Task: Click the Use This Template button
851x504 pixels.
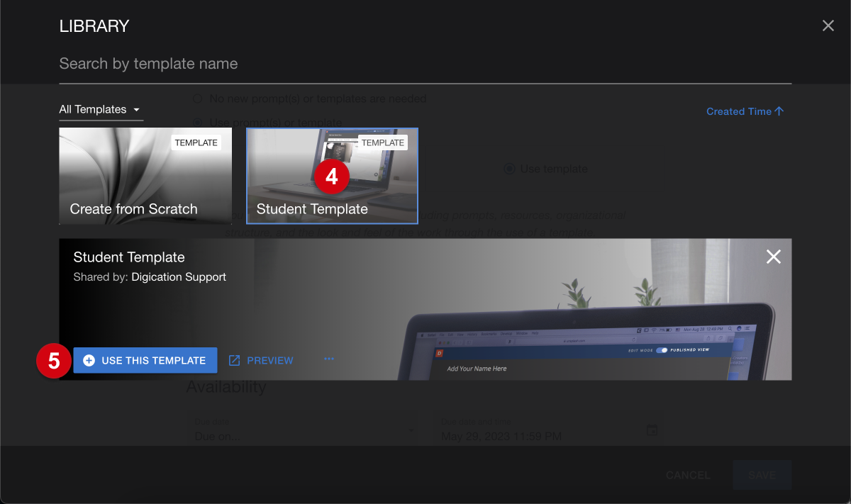Action: [x=145, y=360]
